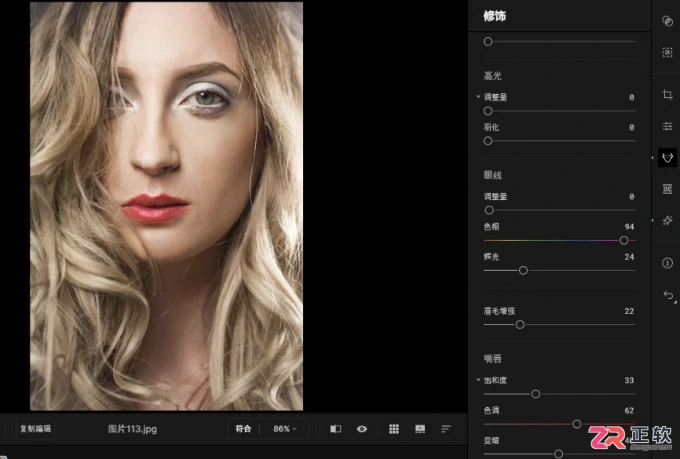Click the 羽化 slider handle

point(488,141)
